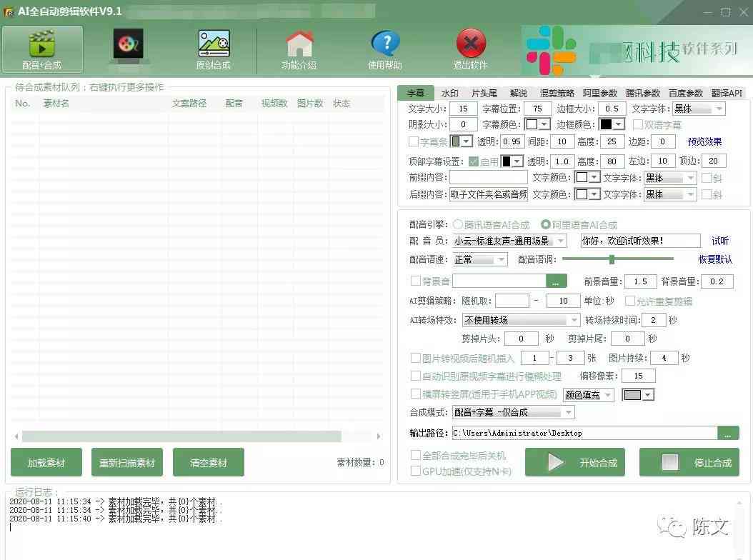
Task: Adjust the 配音语调 slider handle
Action: [612, 259]
